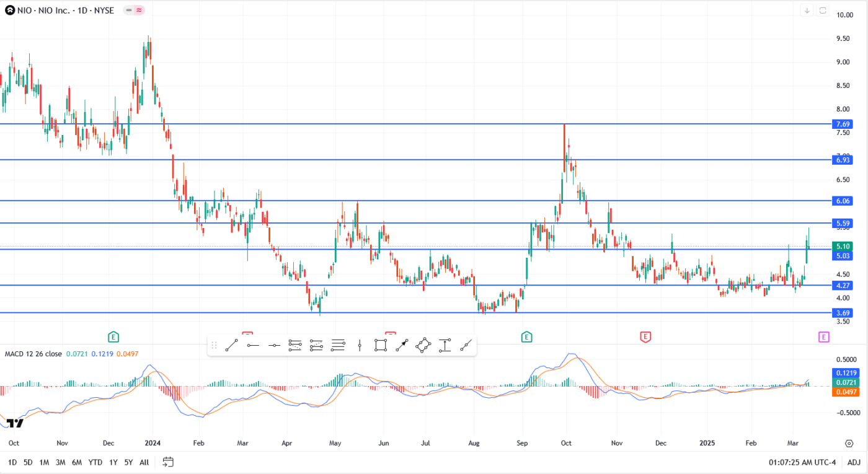The width and height of the screenshot is (868, 474).
Task: Toggle the ADJ adjusted data setting
Action: coord(854,462)
